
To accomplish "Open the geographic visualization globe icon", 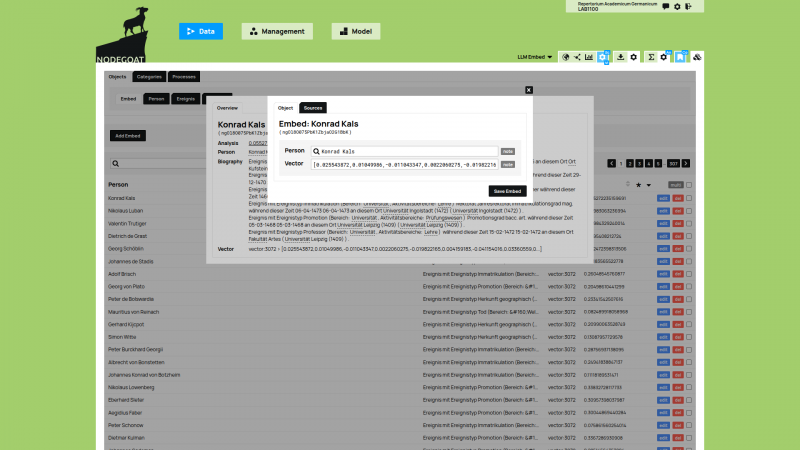I will pyautogui.click(x=565, y=57).
